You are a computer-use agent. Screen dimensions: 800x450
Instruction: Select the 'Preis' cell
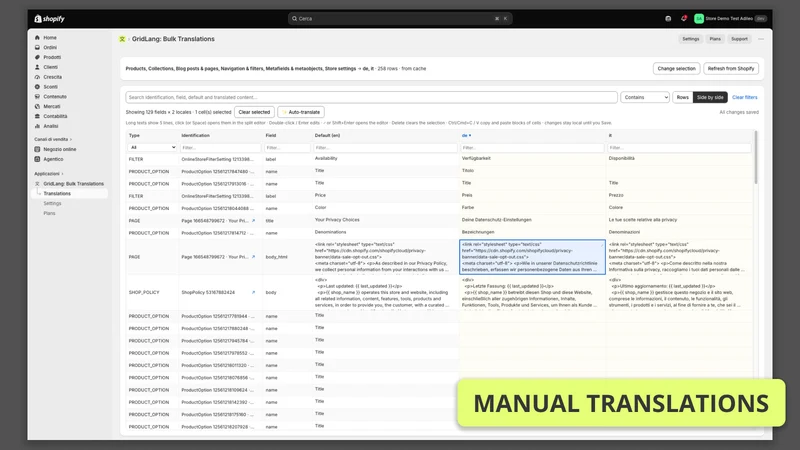click(x=532, y=196)
